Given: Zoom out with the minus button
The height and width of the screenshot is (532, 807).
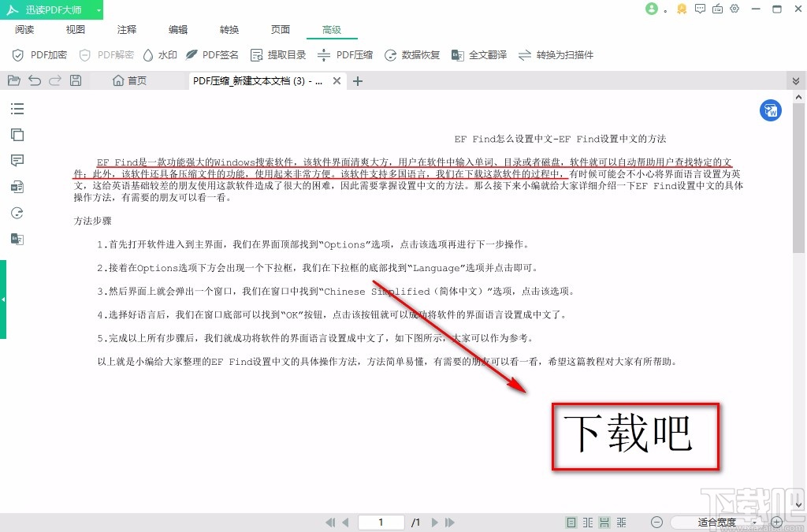Looking at the screenshot, I should [x=656, y=523].
